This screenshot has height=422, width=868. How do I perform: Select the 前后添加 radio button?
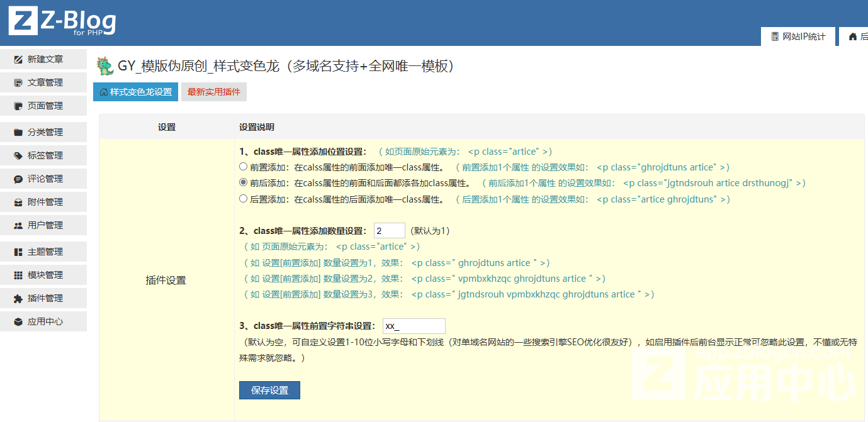(x=244, y=183)
